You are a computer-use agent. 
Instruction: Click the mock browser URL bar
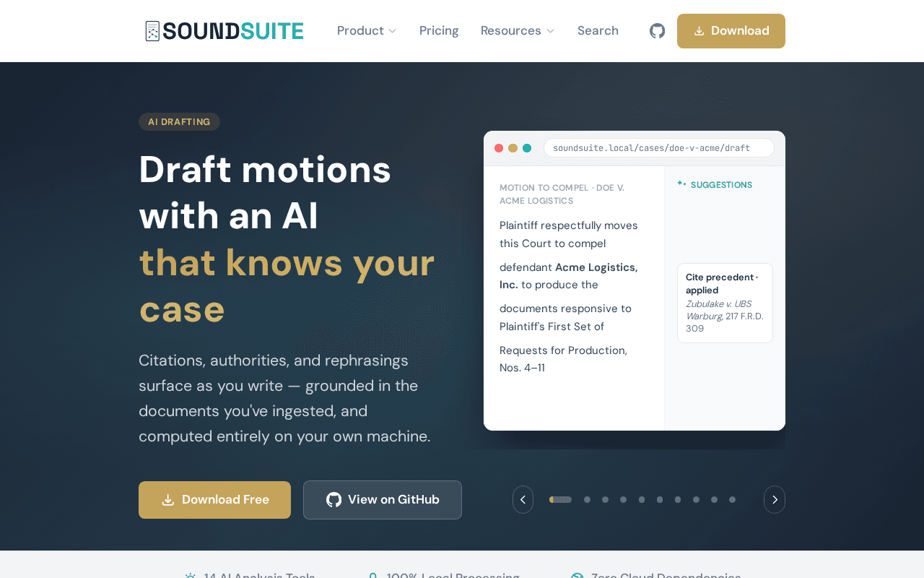click(659, 148)
